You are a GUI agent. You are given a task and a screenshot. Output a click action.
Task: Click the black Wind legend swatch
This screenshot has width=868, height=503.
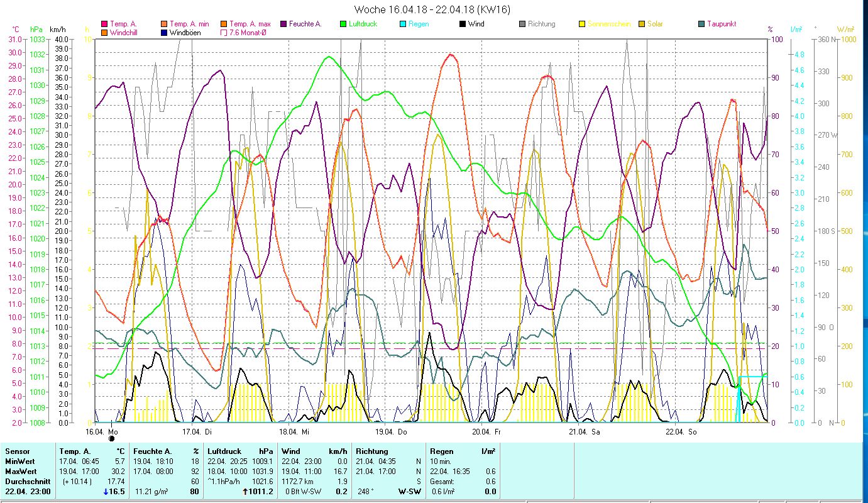pyautogui.click(x=463, y=25)
